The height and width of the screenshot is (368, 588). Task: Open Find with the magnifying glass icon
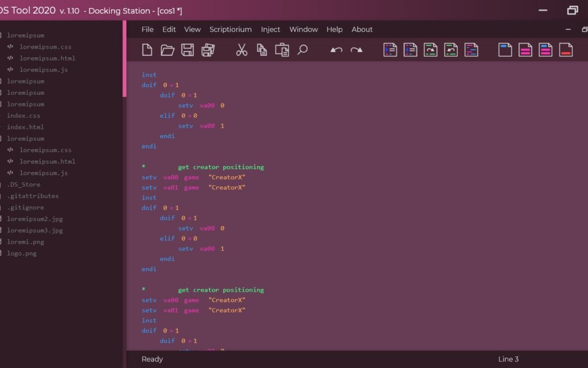click(302, 50)
